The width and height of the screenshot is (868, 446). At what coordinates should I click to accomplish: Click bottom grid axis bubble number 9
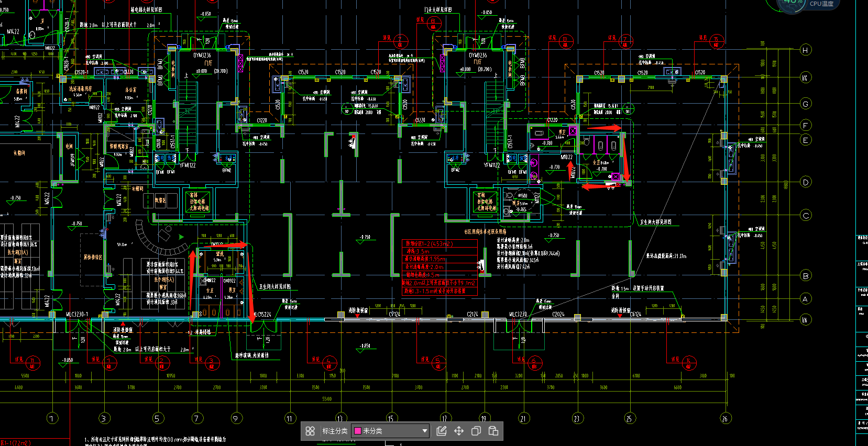pos(236,418)
